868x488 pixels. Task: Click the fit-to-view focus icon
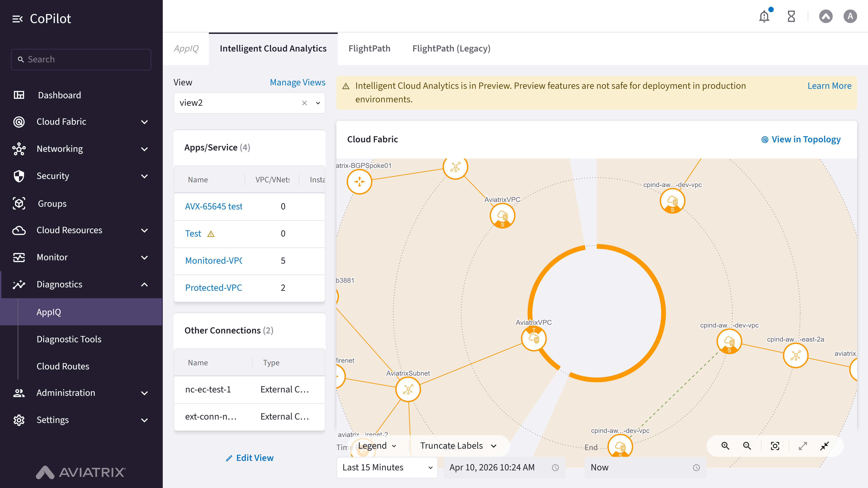point(775,446)
